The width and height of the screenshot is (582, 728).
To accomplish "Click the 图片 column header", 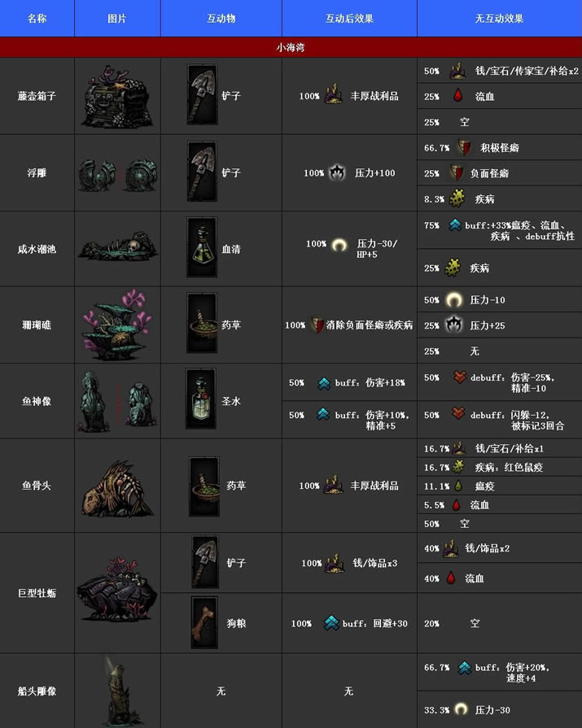I will (117, 18).
